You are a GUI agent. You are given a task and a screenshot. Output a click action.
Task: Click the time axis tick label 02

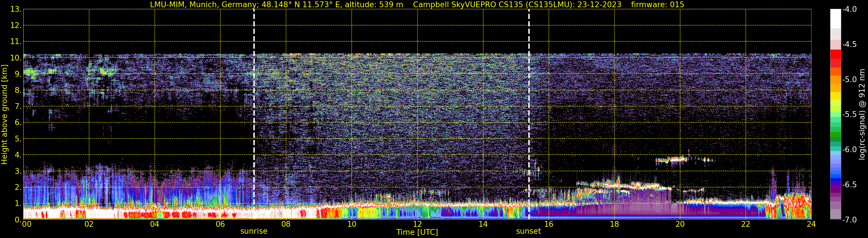click(x=89, y=224)
